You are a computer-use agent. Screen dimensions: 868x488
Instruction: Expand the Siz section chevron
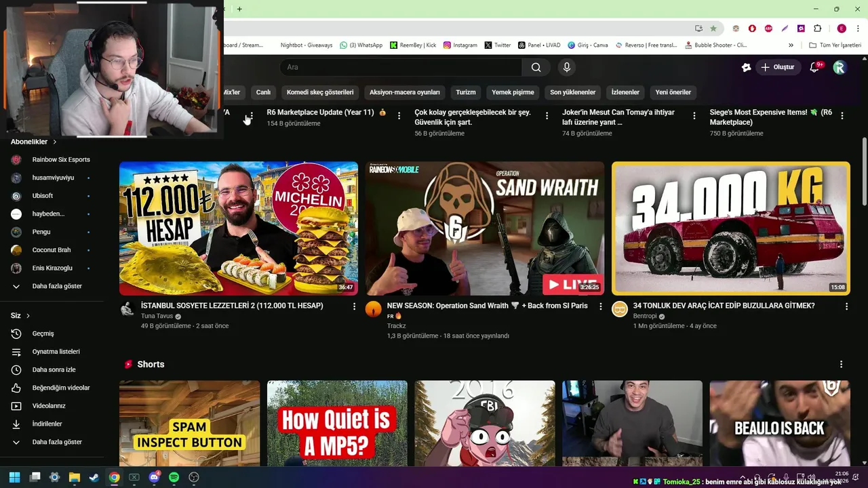point(28,316)
